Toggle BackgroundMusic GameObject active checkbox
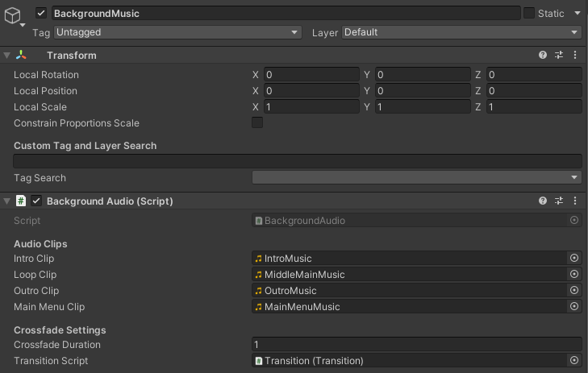The width and height of the screenshot is (588, 373). click(x=41, y=13)
